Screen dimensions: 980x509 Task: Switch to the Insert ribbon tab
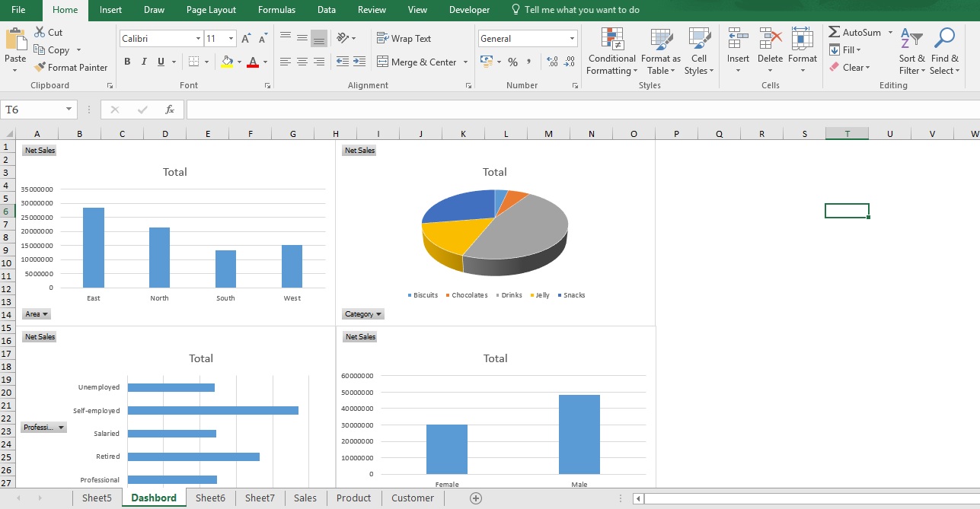click(x=110, y=10)
